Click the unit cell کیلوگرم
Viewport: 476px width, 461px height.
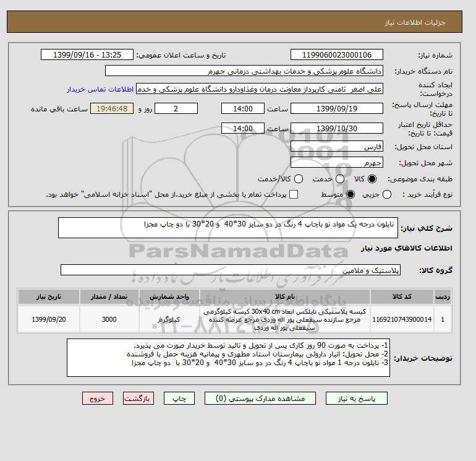click(x=169, y=319)
